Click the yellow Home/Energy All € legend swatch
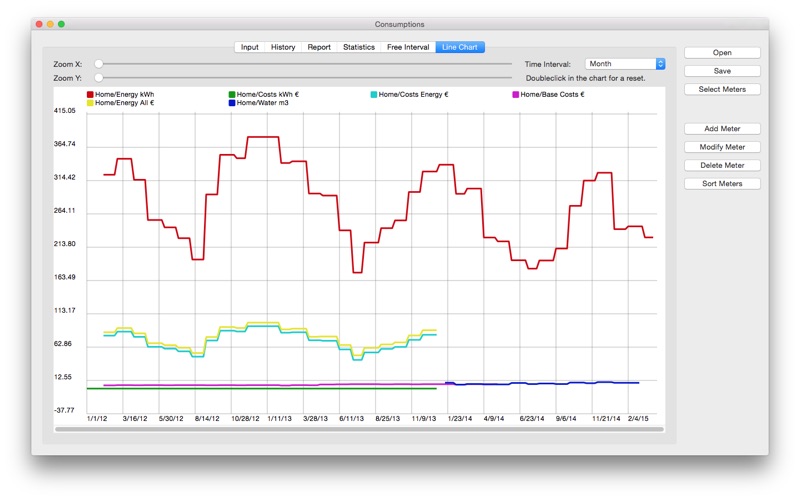 pos(90,103)
